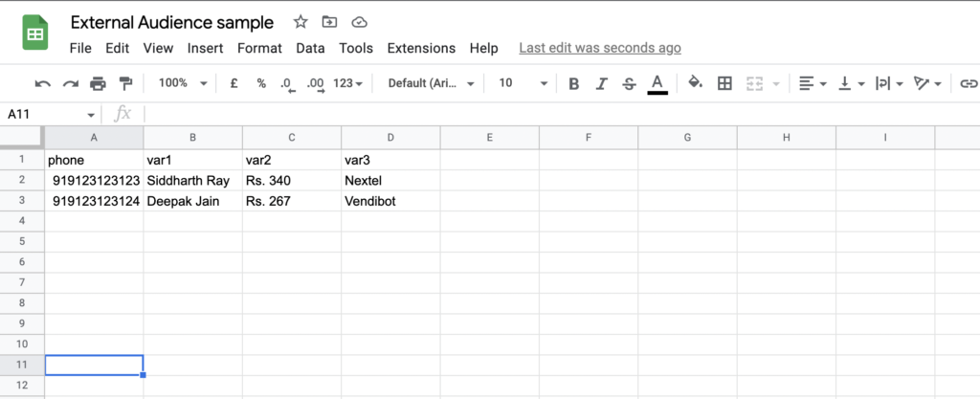Toggle bold formatting
Screen dimensions: 980x399
click(x=574, y=83)
